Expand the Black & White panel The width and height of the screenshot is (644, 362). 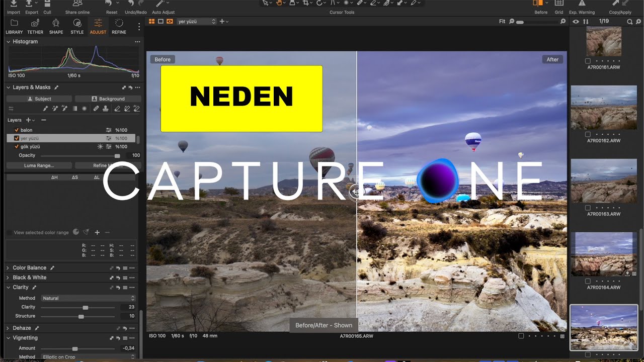coord(8,278)
